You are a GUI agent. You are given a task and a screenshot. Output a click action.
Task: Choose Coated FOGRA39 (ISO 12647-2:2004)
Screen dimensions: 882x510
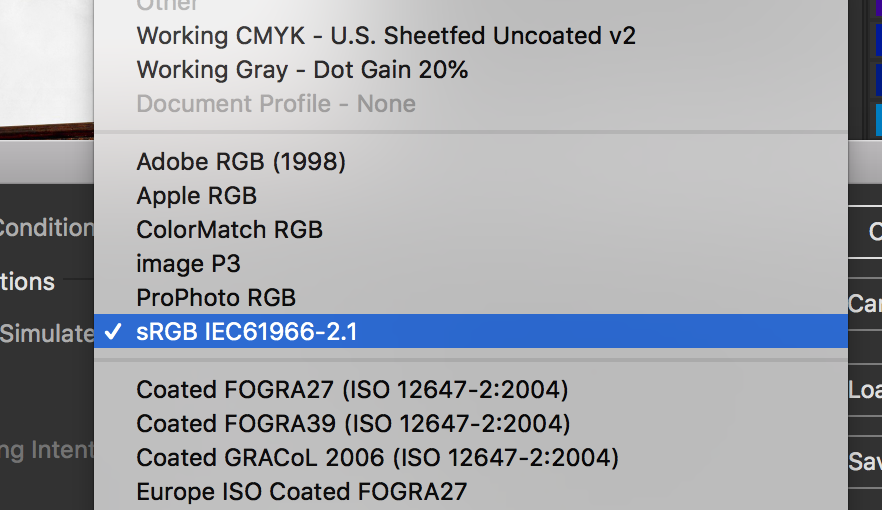click(353, 423)
